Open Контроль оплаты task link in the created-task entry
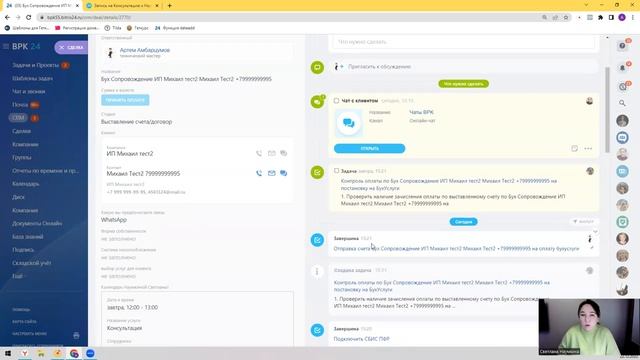 [442, 286]
